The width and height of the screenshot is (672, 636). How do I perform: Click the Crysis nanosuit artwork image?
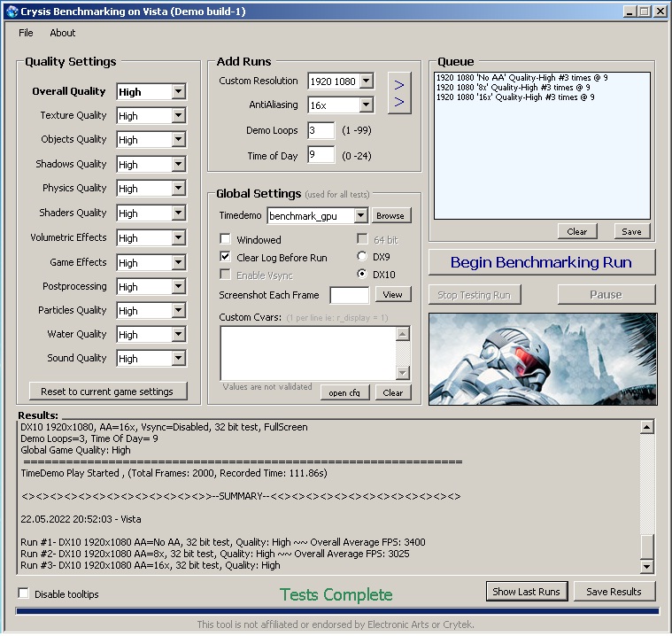click(543, 359)
